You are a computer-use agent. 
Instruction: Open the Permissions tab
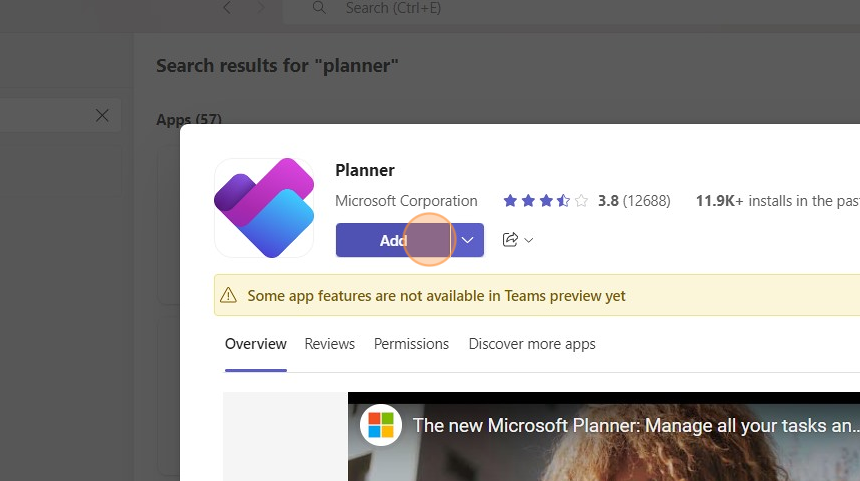(411, 344)
